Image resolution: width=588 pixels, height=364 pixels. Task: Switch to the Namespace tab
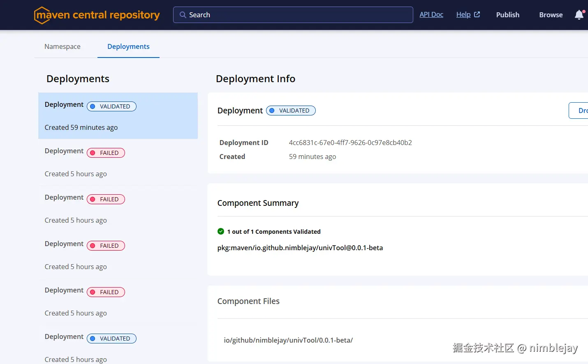(63, 46)
